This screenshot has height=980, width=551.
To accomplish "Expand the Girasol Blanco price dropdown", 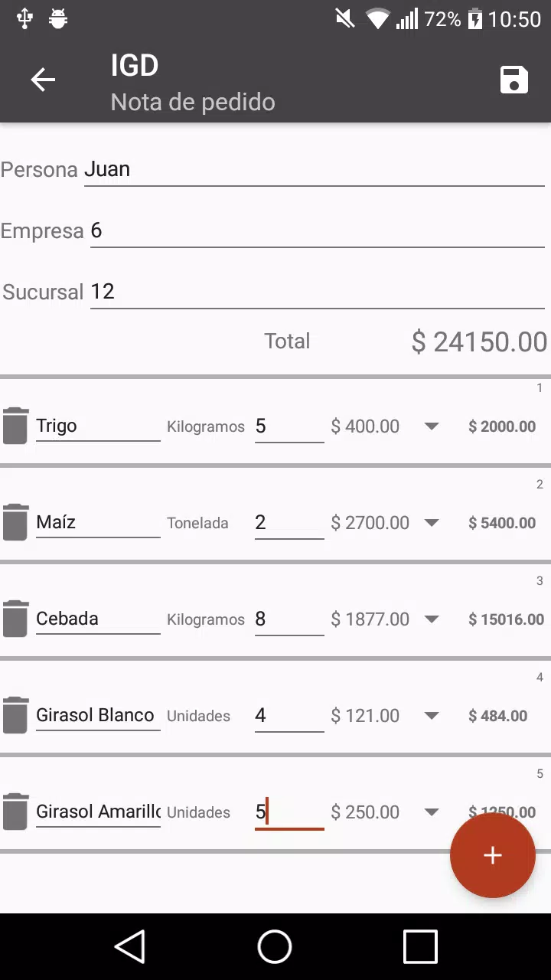I will (x=432, y=716).
